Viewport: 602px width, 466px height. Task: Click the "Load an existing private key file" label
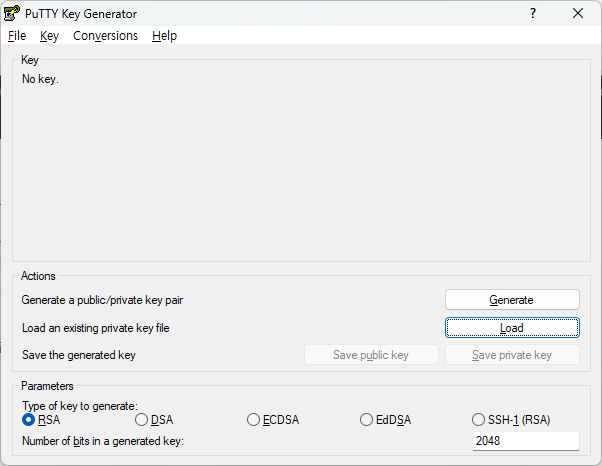(96, 328)
